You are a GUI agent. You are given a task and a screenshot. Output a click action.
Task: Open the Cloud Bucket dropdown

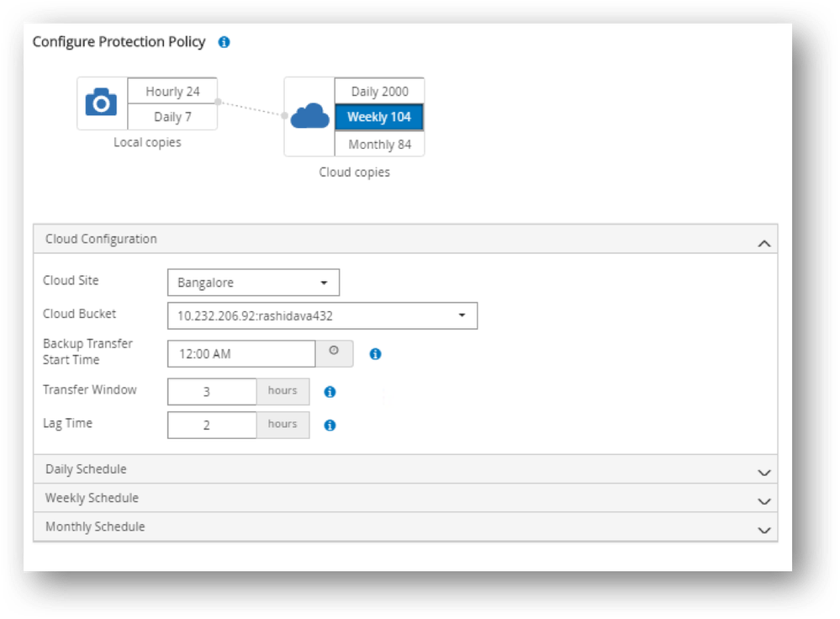(x=323, y=315)
